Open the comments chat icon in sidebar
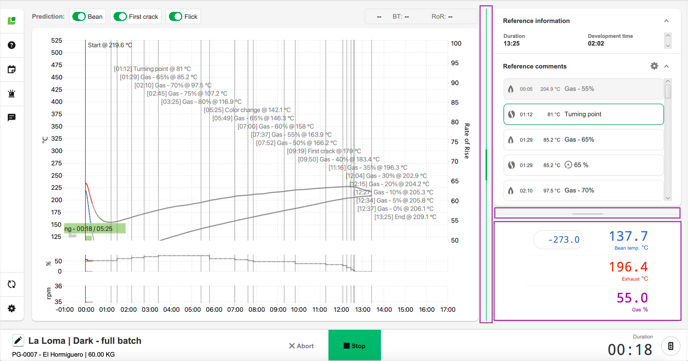 click(x=12, y=117)
